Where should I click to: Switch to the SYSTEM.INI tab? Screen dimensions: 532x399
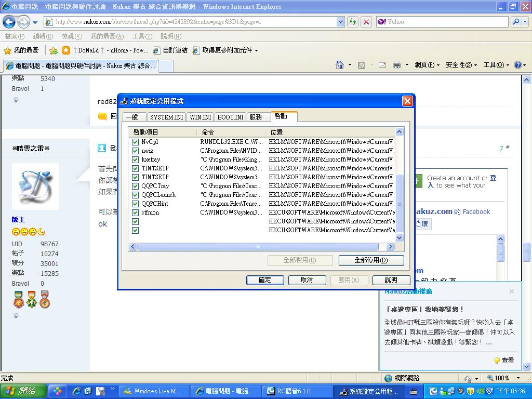[x=166, y=117]
